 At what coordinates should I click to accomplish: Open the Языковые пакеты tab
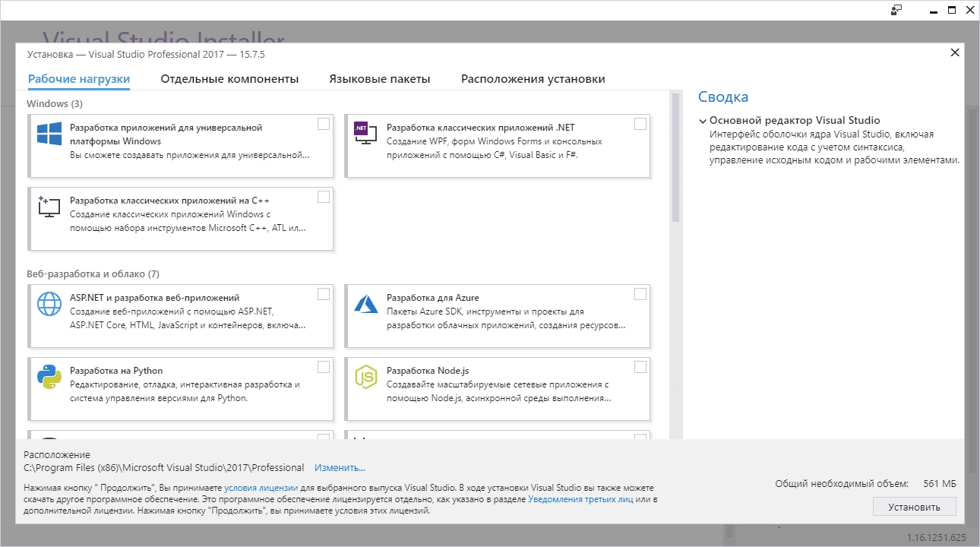[380, 79]
